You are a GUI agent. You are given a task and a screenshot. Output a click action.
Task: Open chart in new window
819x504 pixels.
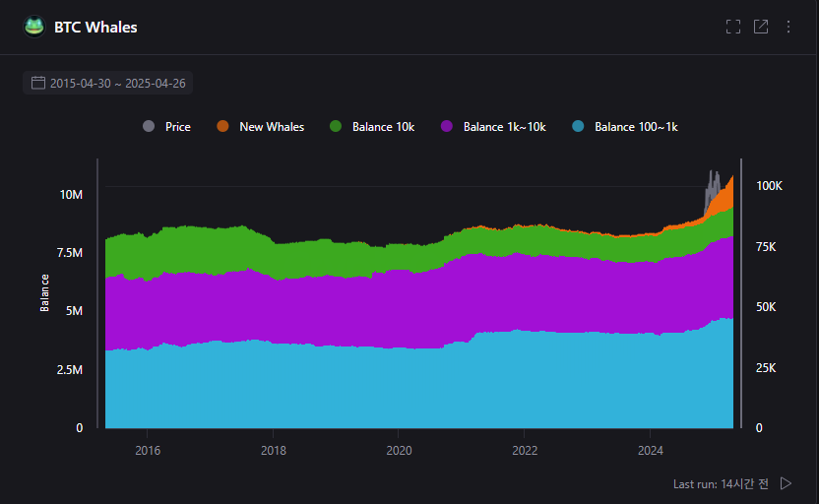[x=761, y=27]
